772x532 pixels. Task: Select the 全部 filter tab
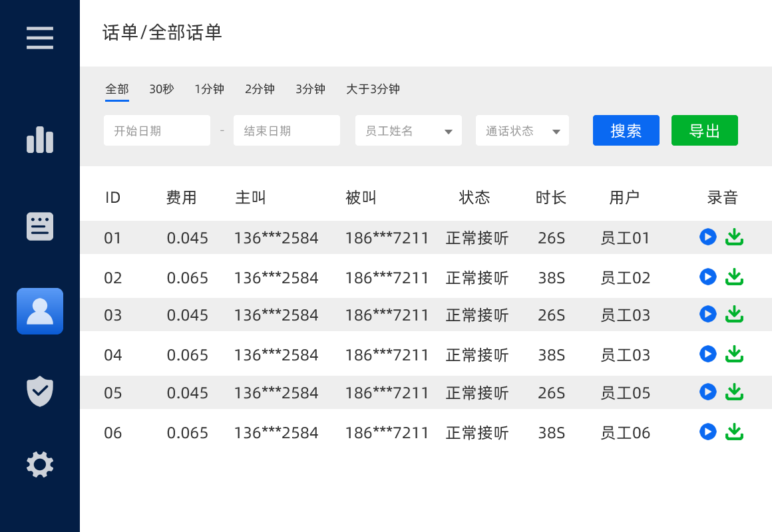(x=117, y=89)
